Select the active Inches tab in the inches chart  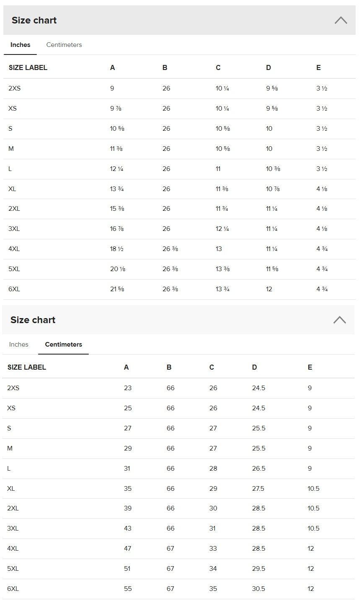(20, 45)
